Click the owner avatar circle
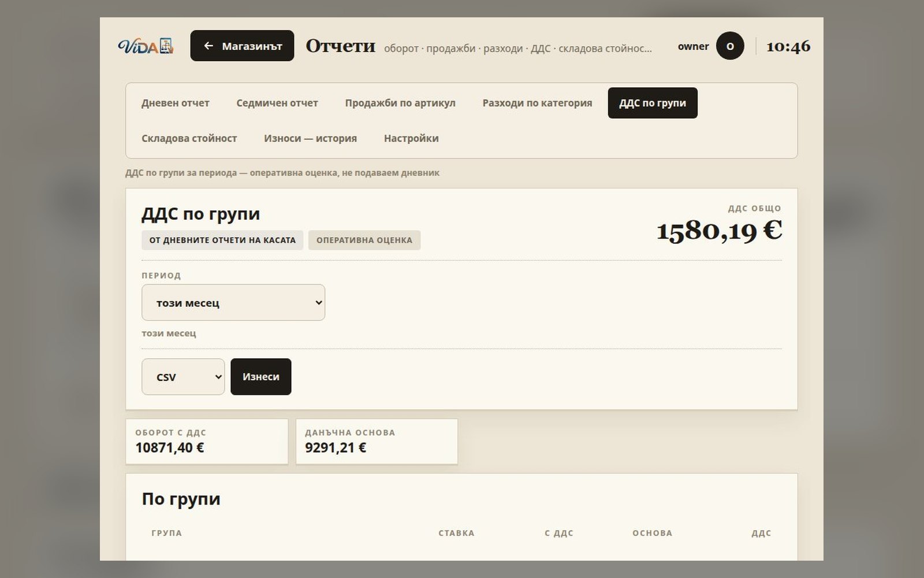924x578 pixels. [x=730, y=46]
